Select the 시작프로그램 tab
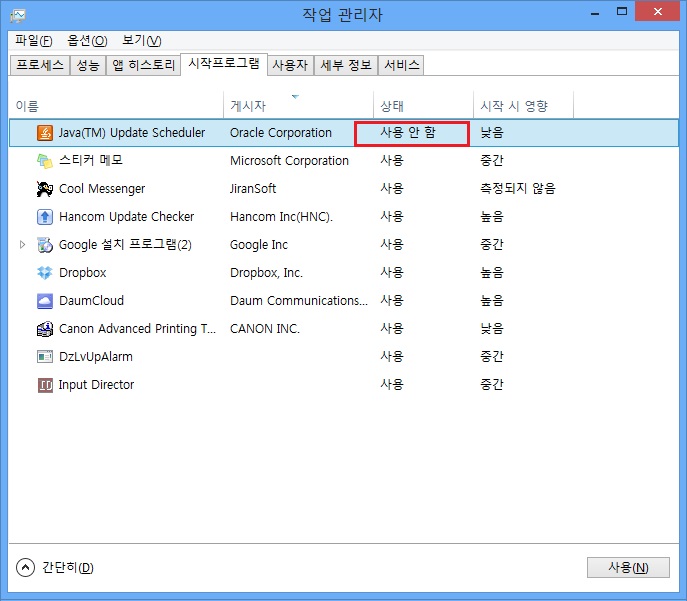687x601 pixels. [x=224, y=64]
